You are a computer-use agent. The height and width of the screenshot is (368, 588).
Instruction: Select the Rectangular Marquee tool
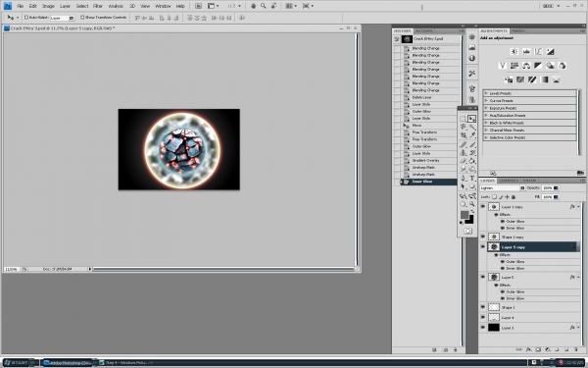click(x=464, y=119)
